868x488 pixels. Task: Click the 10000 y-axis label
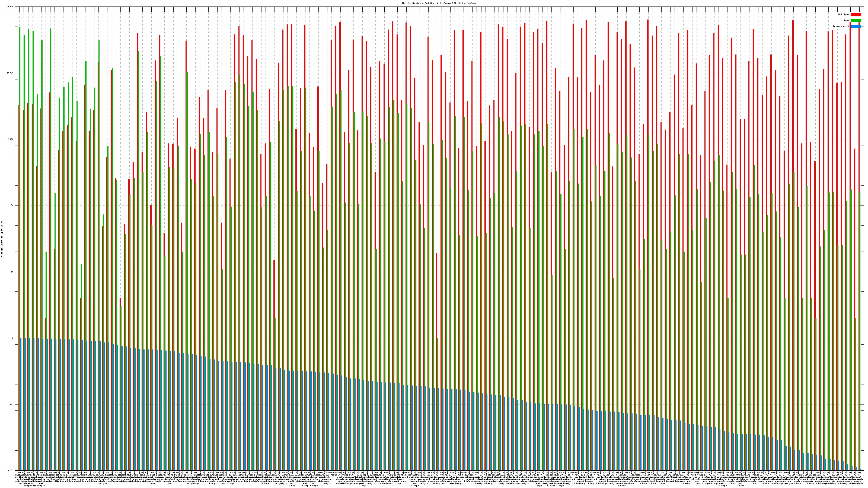coord(11,73)
